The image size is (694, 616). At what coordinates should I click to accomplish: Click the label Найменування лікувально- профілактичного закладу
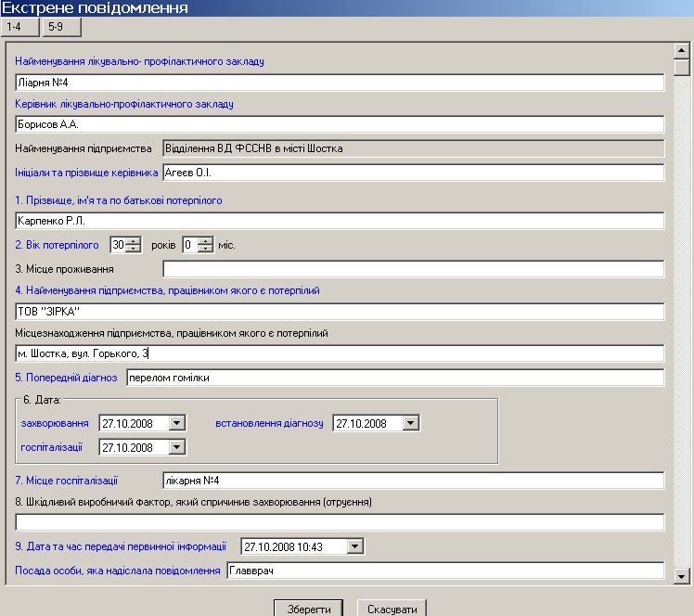[x=139, y=61]
